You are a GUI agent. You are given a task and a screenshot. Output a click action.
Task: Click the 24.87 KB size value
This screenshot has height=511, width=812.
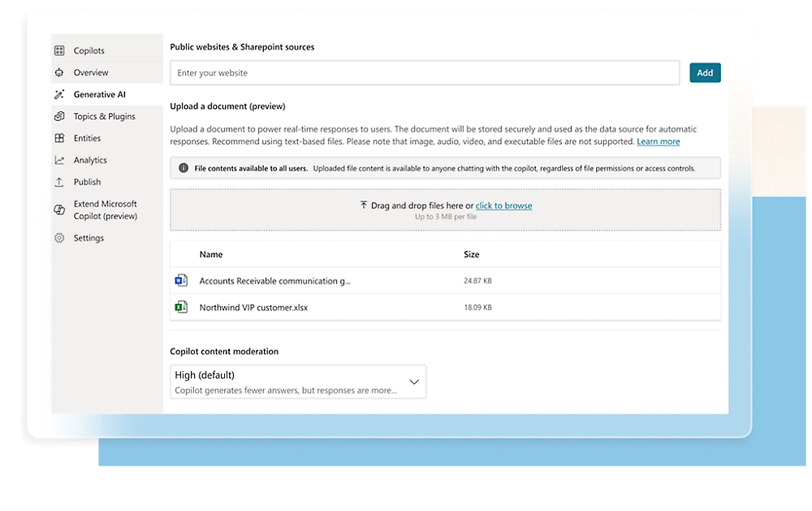[477, 281]
